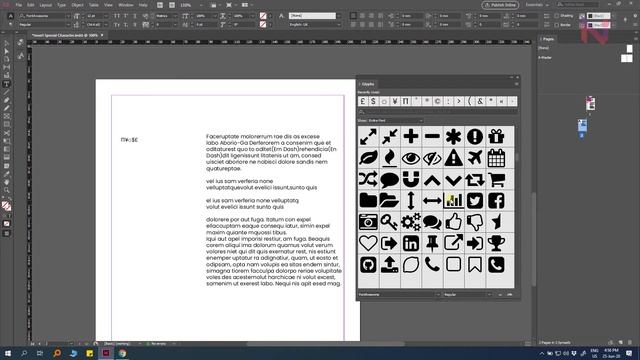
Task: Insert the bookmark glyph
Action: click(475, 264)
